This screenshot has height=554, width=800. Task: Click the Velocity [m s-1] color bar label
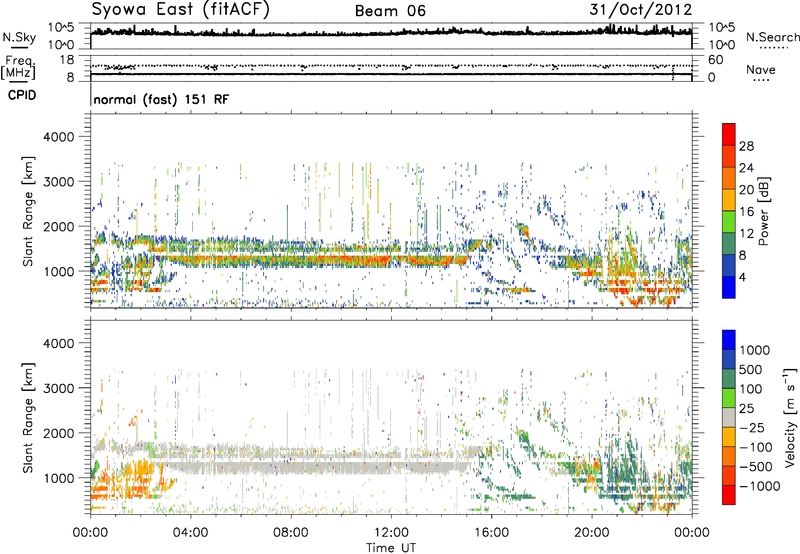[x=790, y=417]
